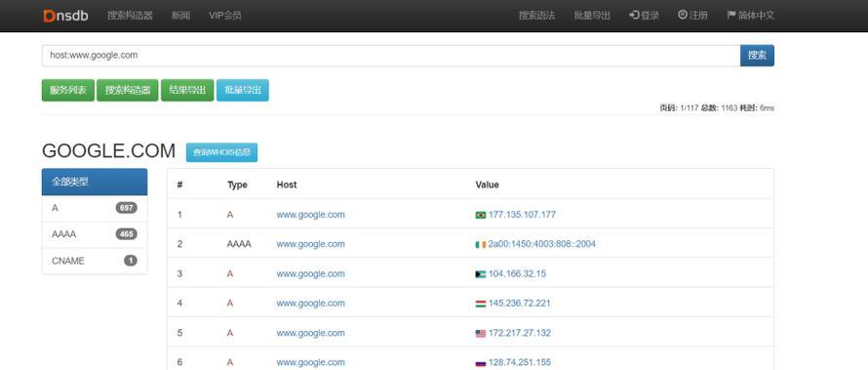Open www.google.com host link in row 4
Viewport: 868px width, 370px height.
click(x=310, y=304)
